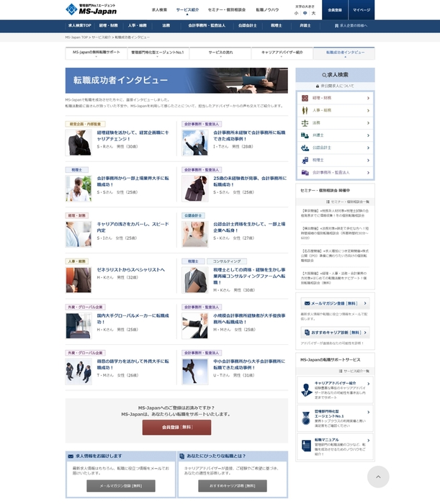
Task: Open the MS-Japan logo homepage link
Action: point(91,9)
